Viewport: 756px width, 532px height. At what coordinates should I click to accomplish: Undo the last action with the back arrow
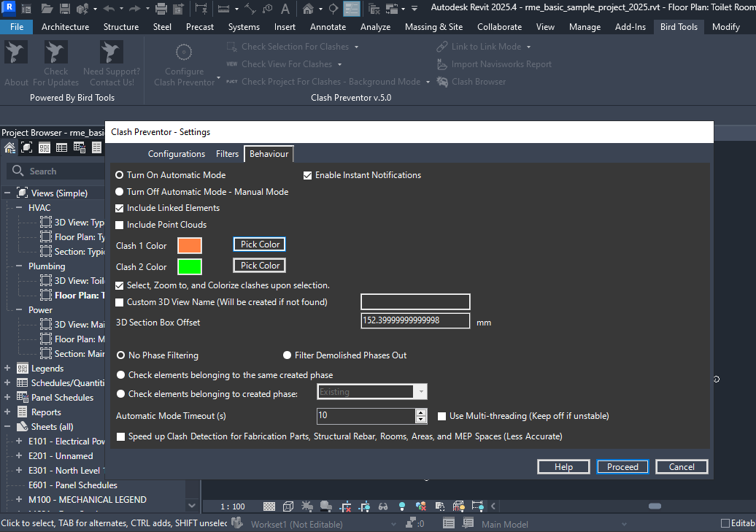click(x=109, y=8)
